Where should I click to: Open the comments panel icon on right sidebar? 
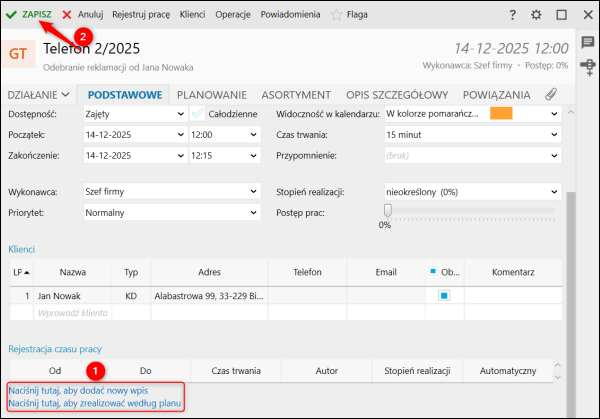[588, 42]
